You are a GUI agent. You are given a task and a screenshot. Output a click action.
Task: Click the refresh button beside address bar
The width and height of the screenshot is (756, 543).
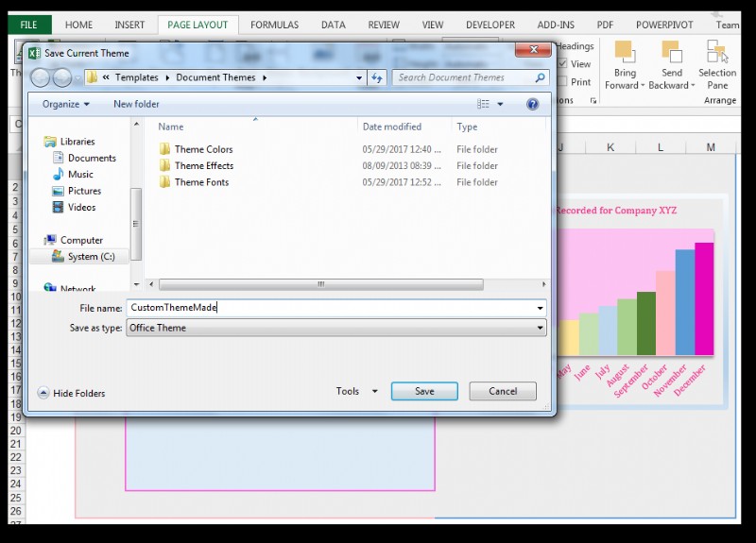click(377, 77)
